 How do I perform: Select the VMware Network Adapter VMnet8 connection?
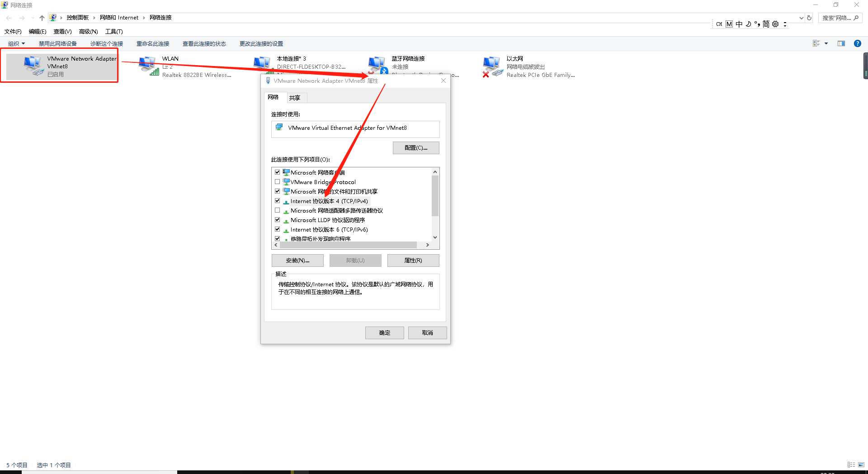61,66
